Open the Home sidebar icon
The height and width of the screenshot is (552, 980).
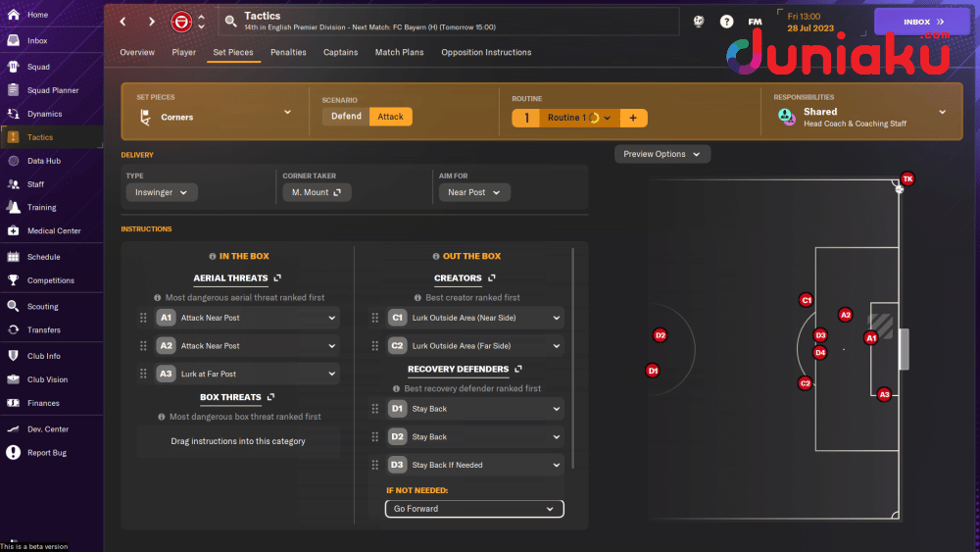point(13,15)
